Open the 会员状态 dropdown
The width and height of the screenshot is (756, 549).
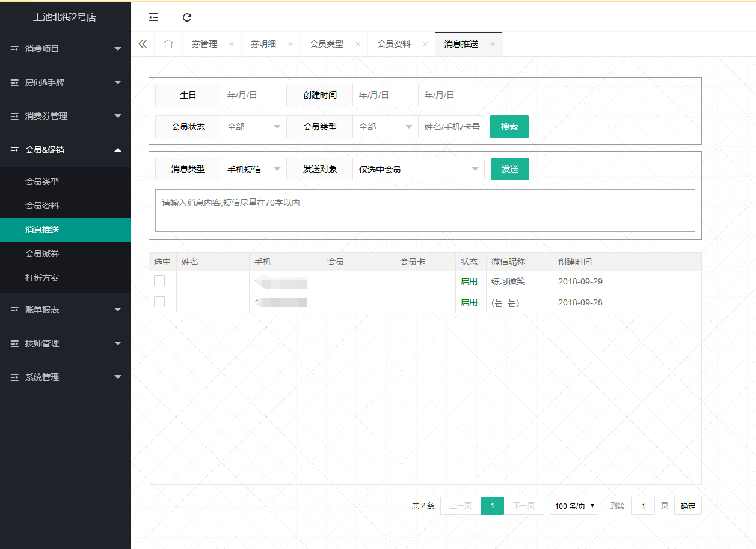[253, 127]
